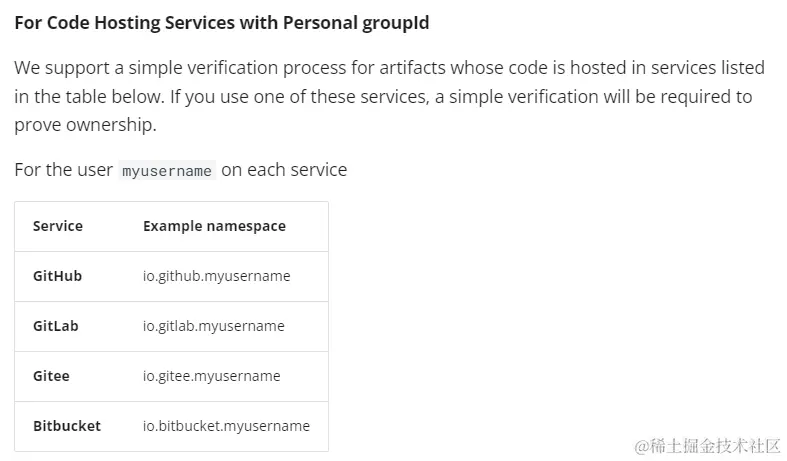Click the Service column header

(x=58, y=226)
